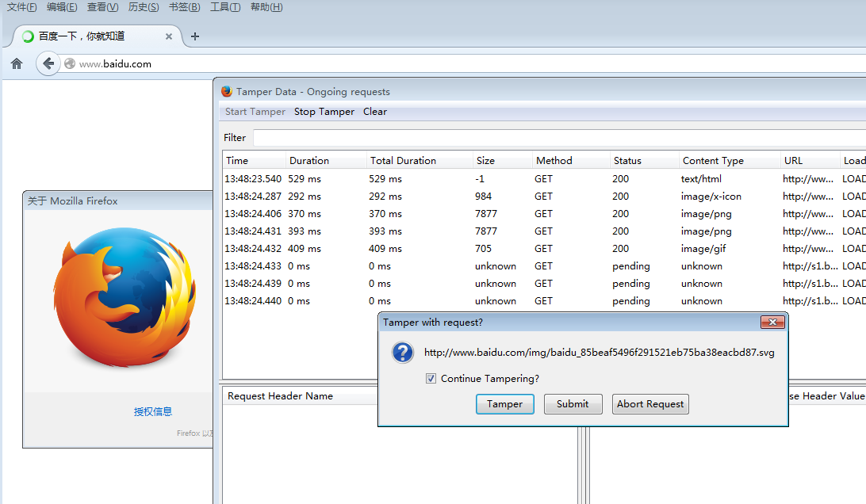Switch to the 百度一下 tab
Image resolution: width=866 pixels, height=504 pixels.
point(87,36)
